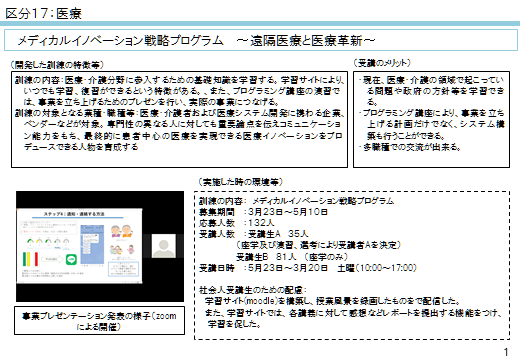Image resolution: width=520 pixels, height=360 pixels.
Task: Click the 多職種での交流が出来る bullet
Action: [x=411, y=147]
